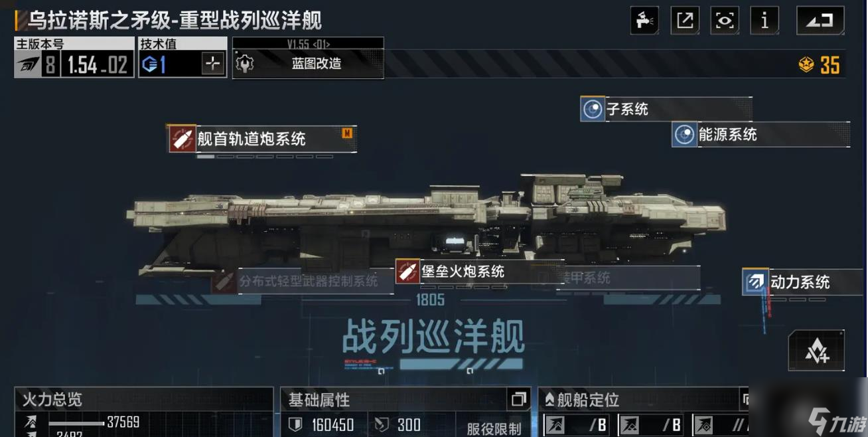Click the back return arrow button
Viewport: 868px width, 437px height.
820,20
